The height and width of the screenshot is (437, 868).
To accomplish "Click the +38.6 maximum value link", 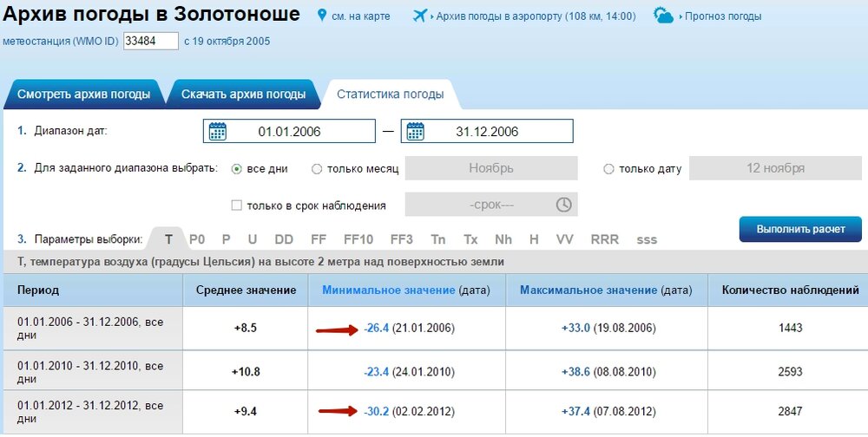I will point(575,372).
